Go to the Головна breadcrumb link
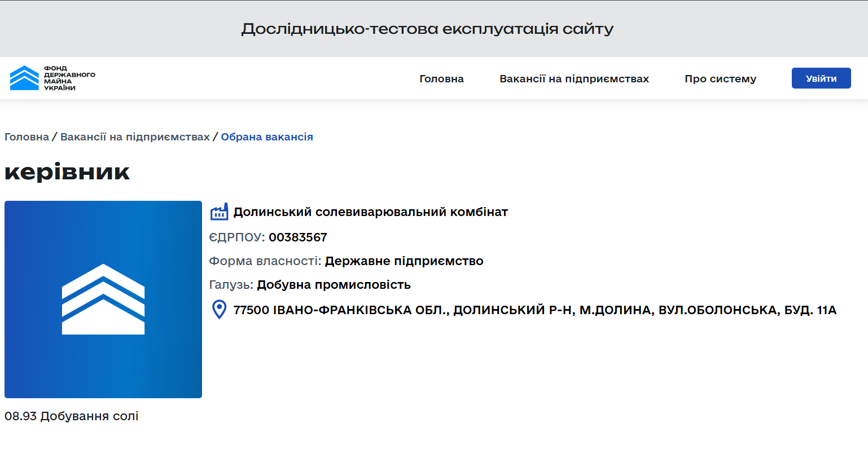The width and height of the screenshot is (868, 458). click(27, 137)
